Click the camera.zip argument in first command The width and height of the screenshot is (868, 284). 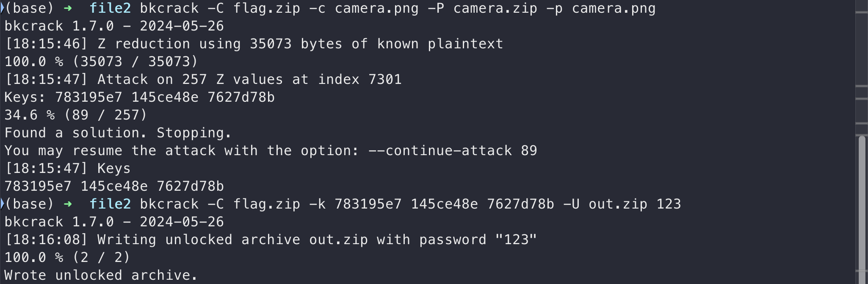[495, 8]
